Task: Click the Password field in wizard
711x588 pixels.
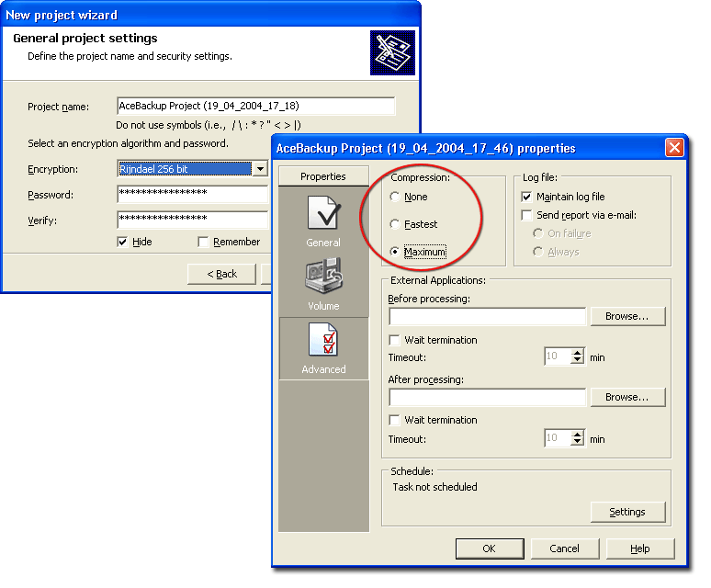Action: [192, 195]
